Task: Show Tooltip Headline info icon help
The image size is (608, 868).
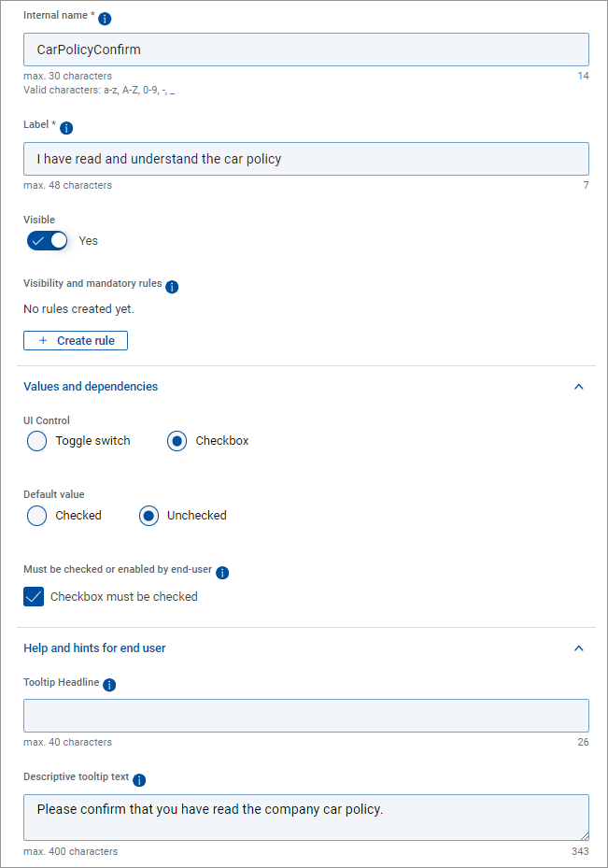Action: pos(109,685)
